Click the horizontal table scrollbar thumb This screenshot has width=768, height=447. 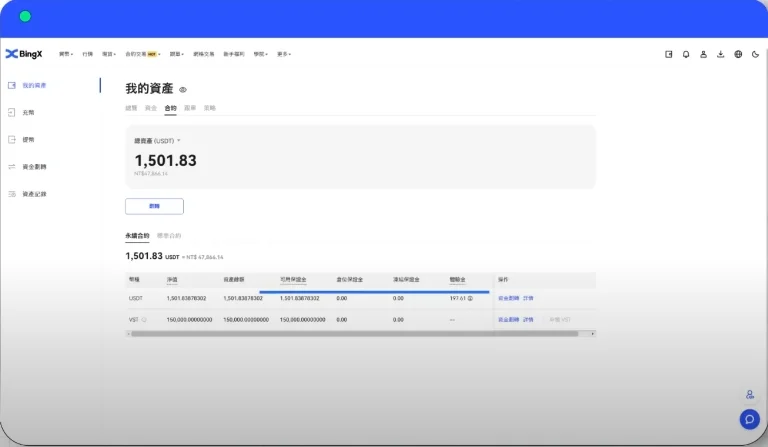[355, 334]
